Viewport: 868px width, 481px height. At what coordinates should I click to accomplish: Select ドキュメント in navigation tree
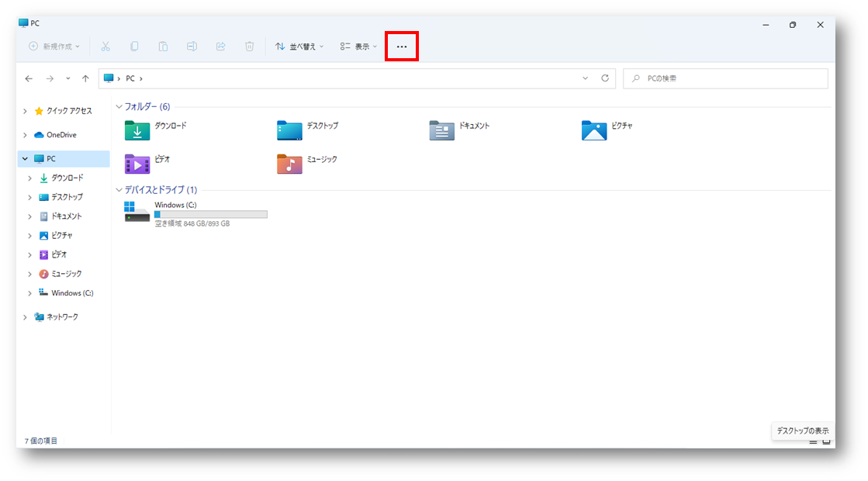(x=66, y=216)
